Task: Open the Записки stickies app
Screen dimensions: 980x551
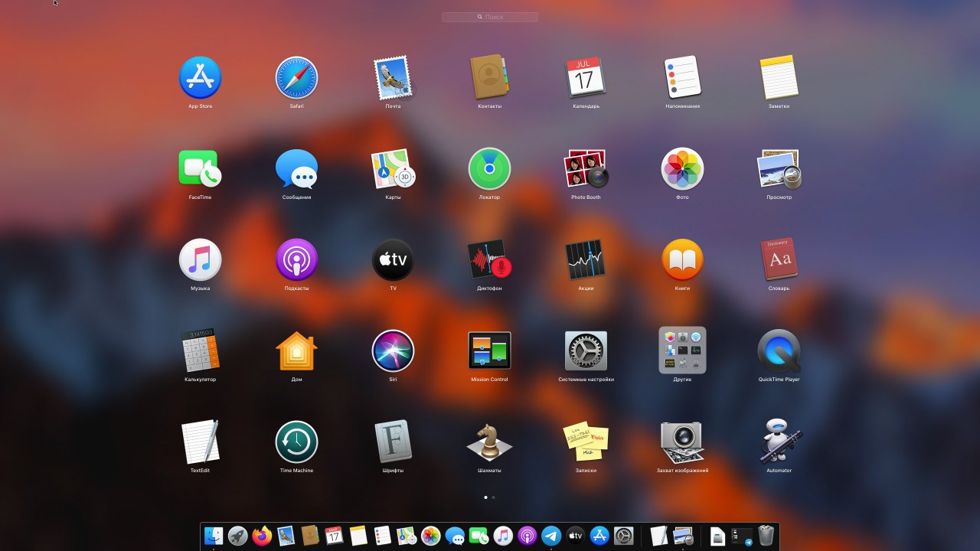Action: pyautogui.click(x=586, y=442)
